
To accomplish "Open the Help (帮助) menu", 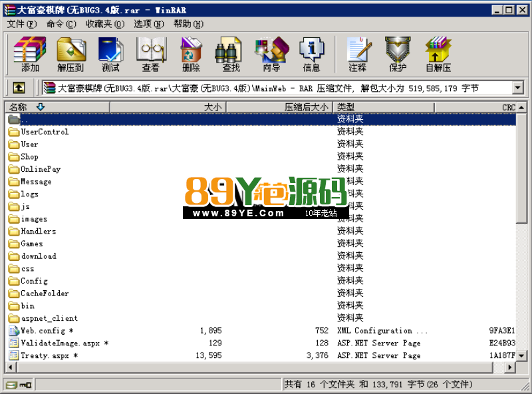I will tap(188, 24).
